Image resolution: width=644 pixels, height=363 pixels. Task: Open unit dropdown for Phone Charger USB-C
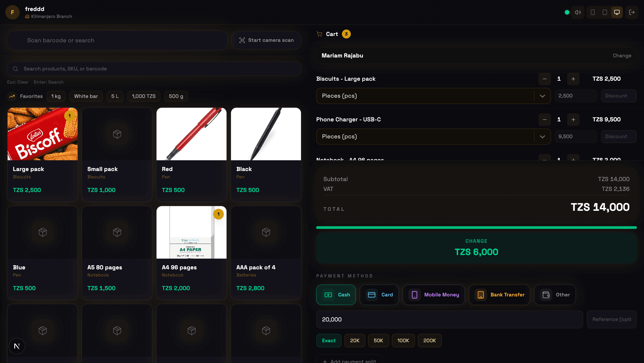pyautogui.click(x=433, y=137)
